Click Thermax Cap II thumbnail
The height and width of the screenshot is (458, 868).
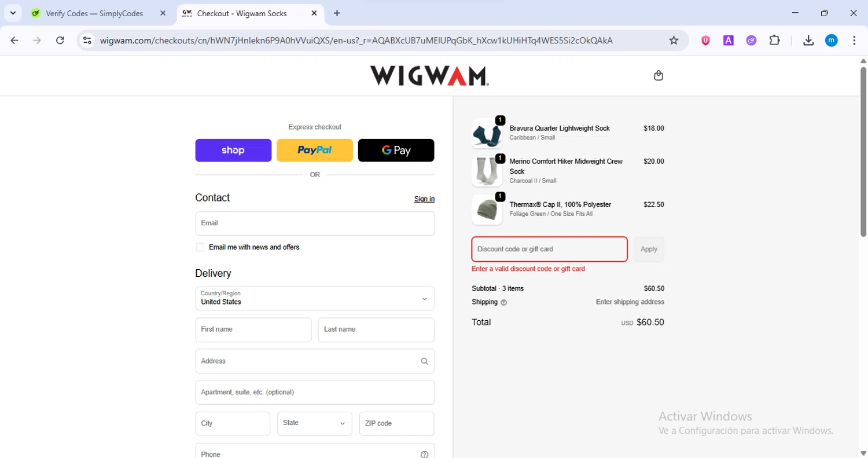487,210
